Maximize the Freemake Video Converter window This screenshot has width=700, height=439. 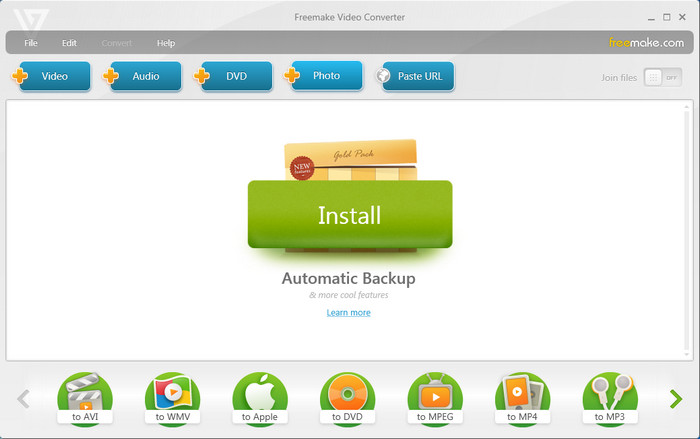(667, 17)
